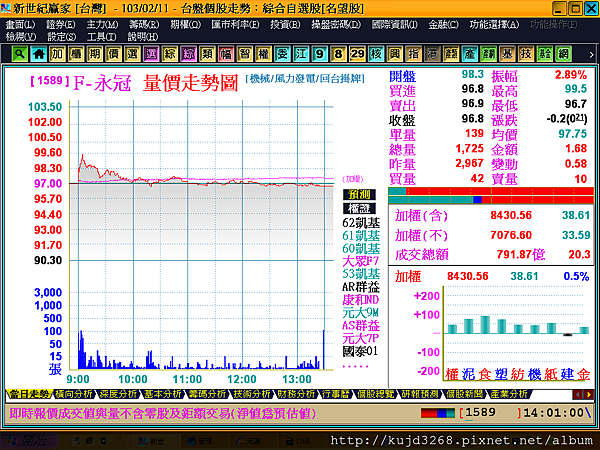Image resolution: width=600 pixels, height=450 pixels.
Task: Switch to the 基本分析 tab
Action: coord(162,394)
